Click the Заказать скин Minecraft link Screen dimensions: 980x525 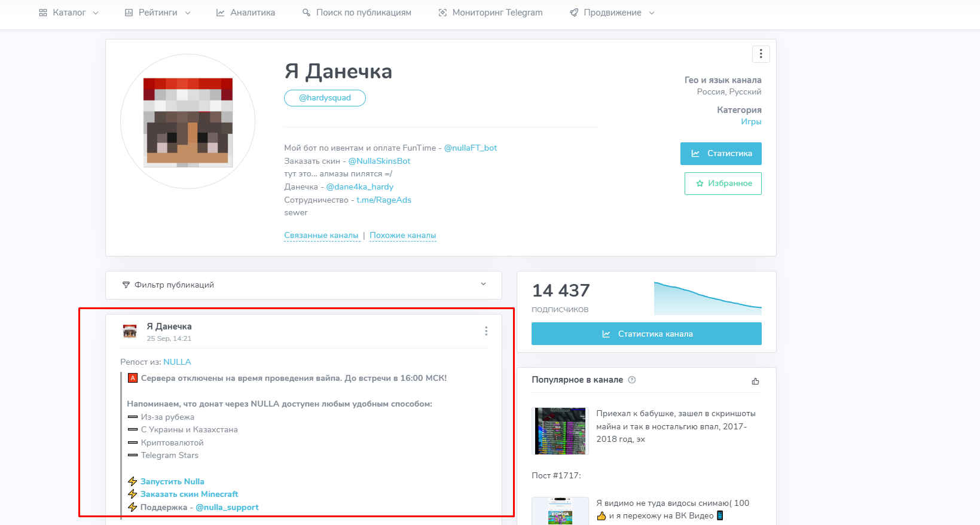(189, 494)
